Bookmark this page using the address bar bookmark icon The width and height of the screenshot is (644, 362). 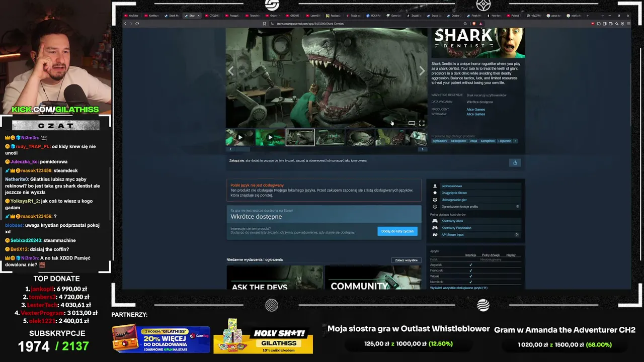pyautogui.click(x=264, y=24)
